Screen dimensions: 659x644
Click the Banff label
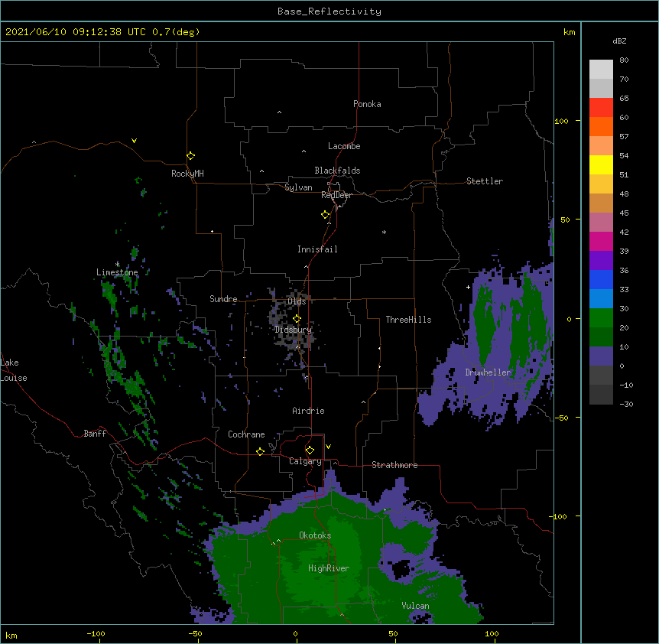pyautogui.click(x=95, y=434)
